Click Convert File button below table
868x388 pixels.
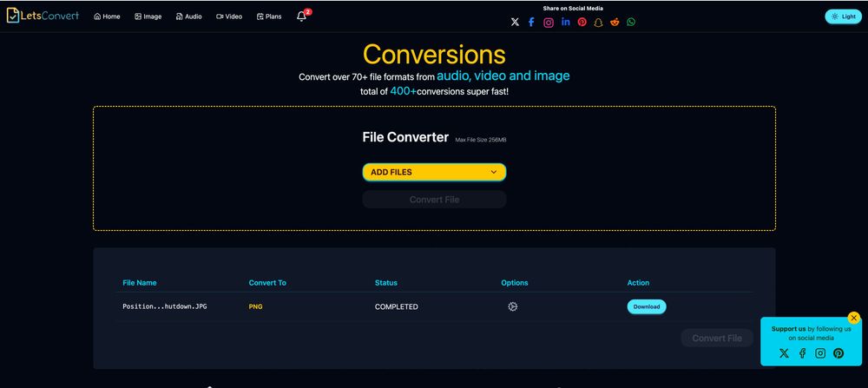(x=717, y=339)
